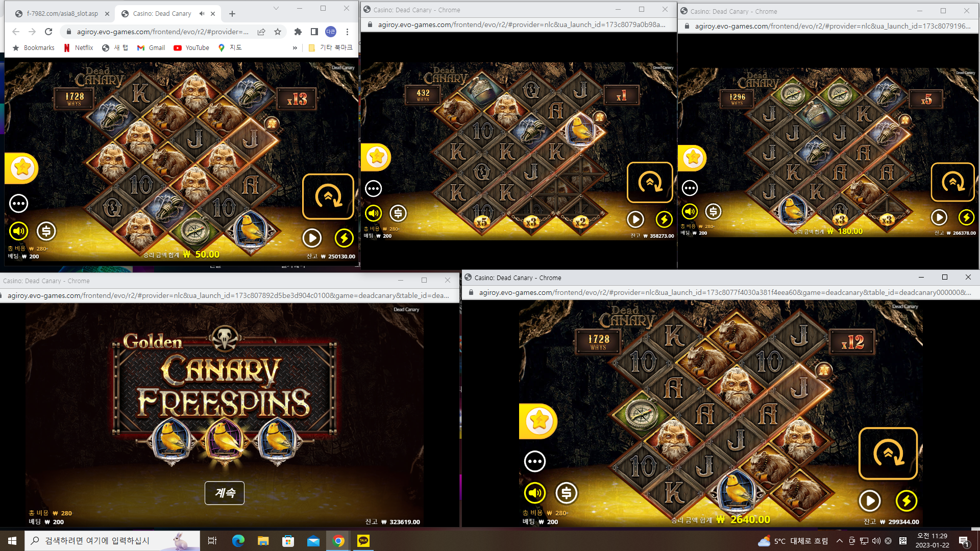Toggle sound in the x1 multiplier game
The width and height of the screenshot is (980, 551).
coord(374,213)
